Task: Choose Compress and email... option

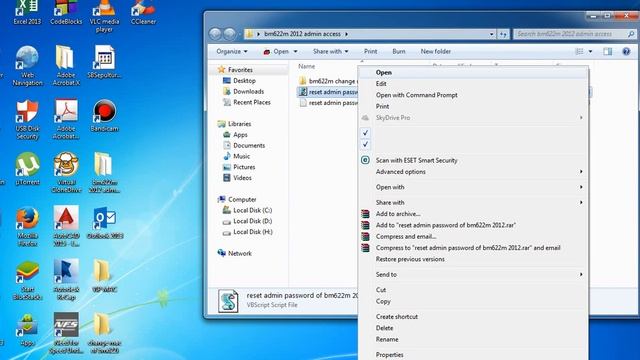Action: [x=473, y=237]
